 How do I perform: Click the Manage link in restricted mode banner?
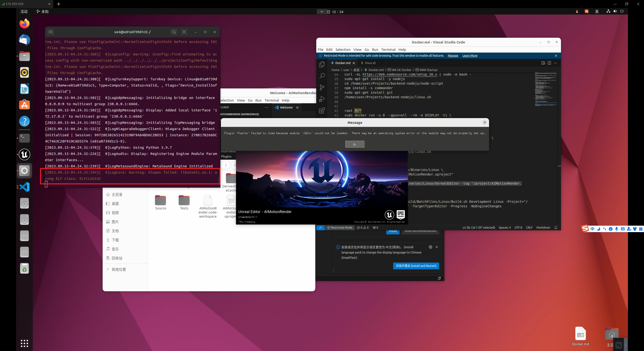point(453,56)
